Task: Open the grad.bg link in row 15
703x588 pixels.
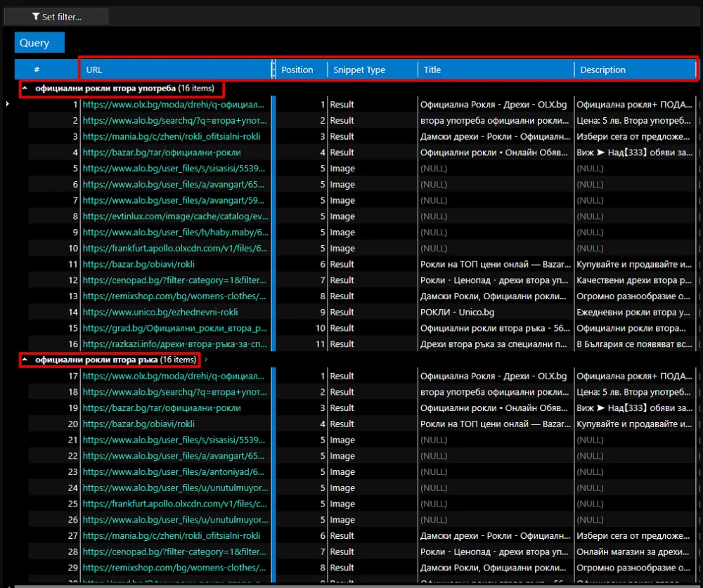Action: pos(175,329)
